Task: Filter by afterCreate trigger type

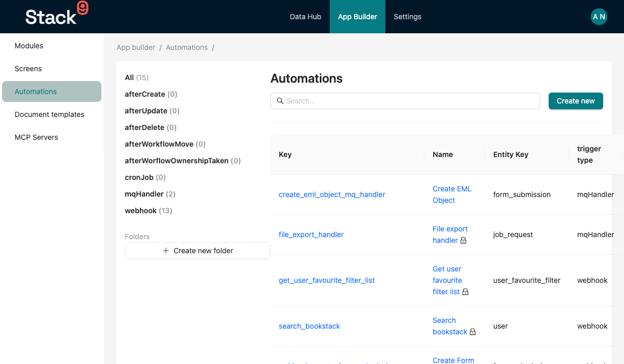Action: 151,94
